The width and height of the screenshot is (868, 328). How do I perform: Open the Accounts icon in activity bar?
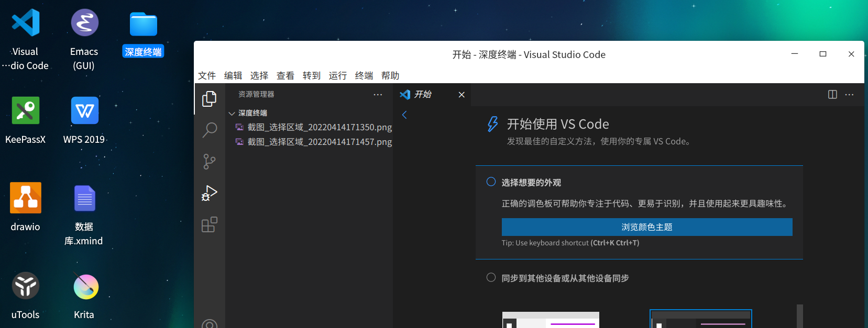(x=210, y=324)
